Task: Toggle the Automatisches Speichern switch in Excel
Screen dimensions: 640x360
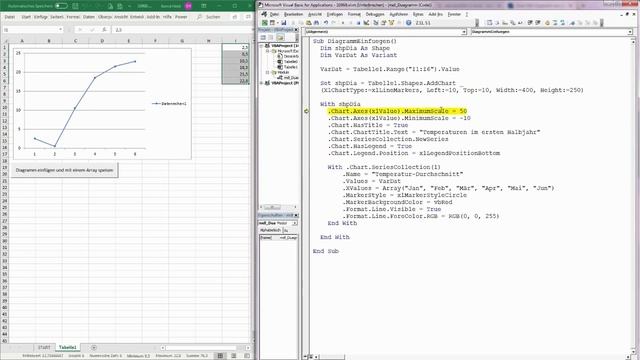Action: 61,6
